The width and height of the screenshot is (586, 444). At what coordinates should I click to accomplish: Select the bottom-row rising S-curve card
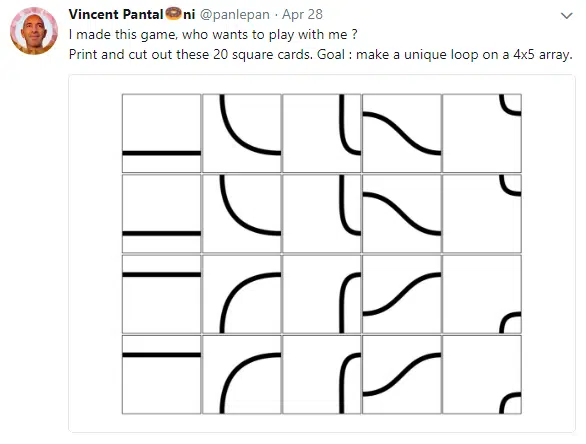(x=402, y=374)
